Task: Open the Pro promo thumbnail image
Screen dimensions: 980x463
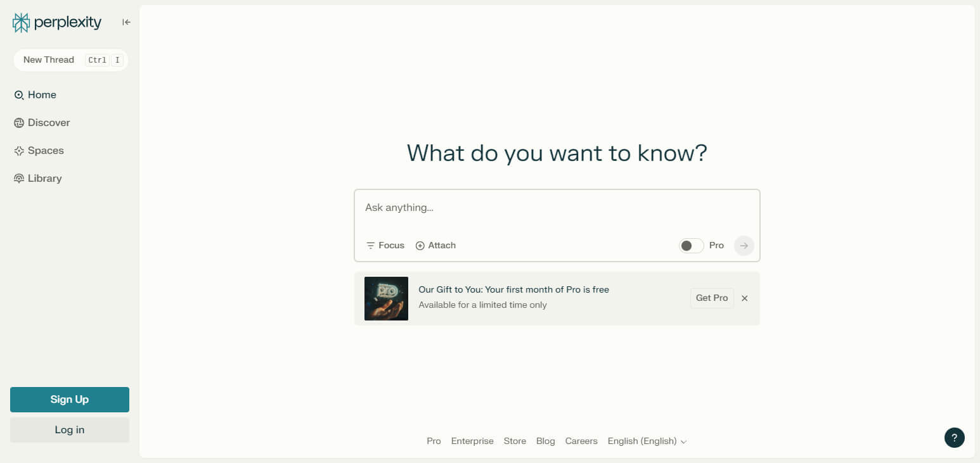Action: point(386,298)
